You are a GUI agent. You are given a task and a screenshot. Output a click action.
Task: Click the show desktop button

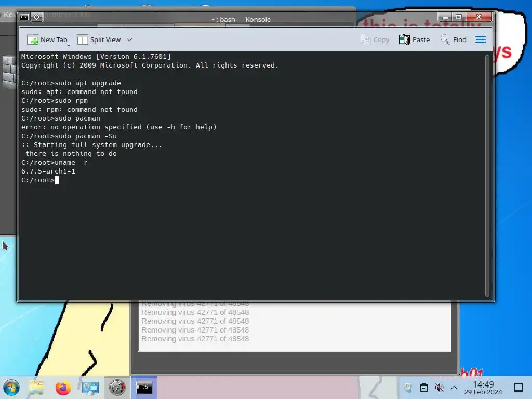tap(518, 388)
